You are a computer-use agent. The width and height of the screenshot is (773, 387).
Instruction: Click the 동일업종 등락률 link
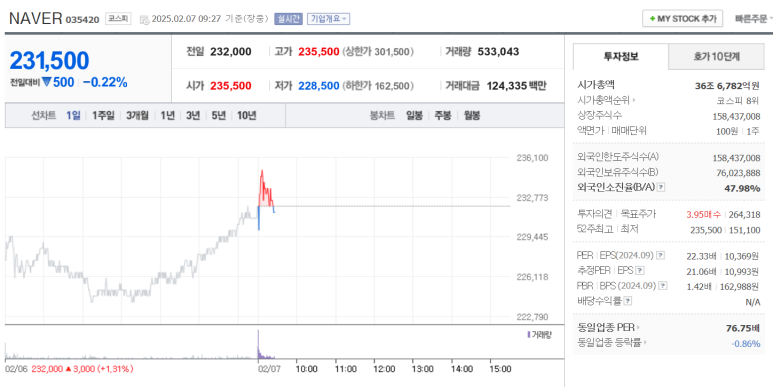[x=612, y=343]
